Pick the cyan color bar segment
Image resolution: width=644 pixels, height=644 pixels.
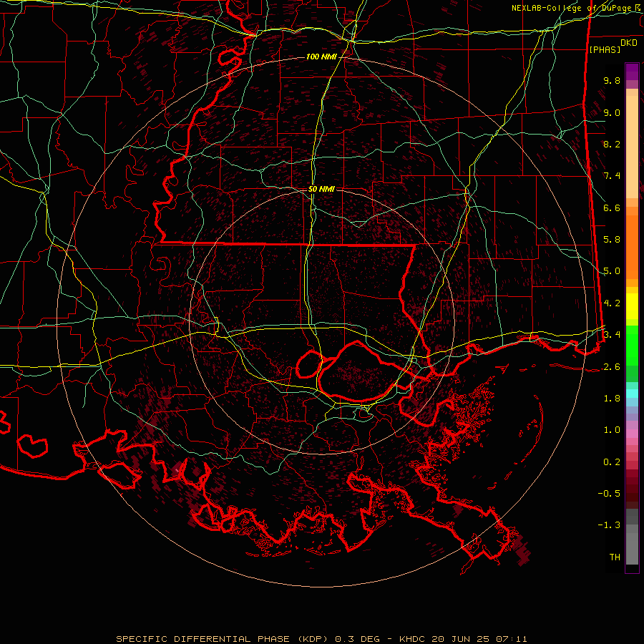click(x=632, y=394)
